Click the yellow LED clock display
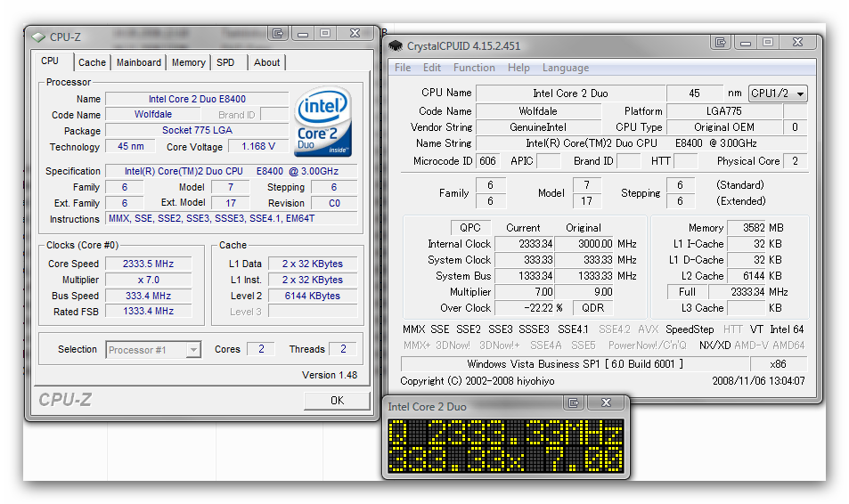The height and width of the screenshot is (504, 849). [x=506, y=446]
